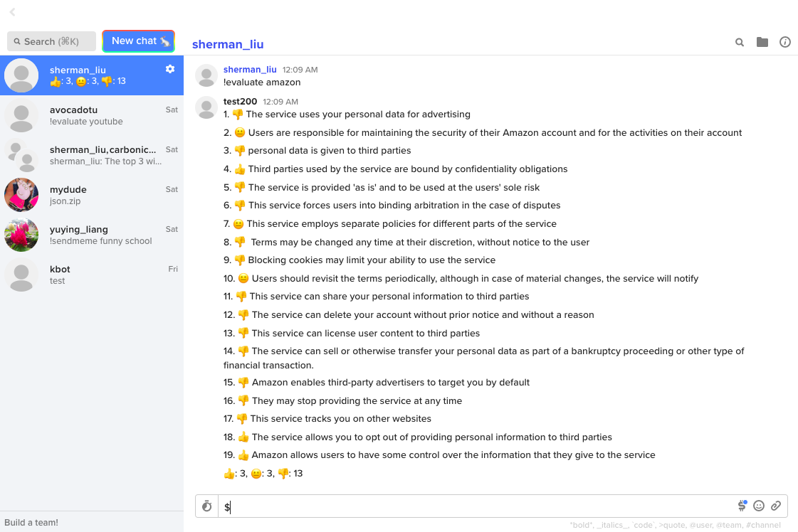Click the New chat button
The height and width of the screenshot is (532, 798).
point(138,41)
